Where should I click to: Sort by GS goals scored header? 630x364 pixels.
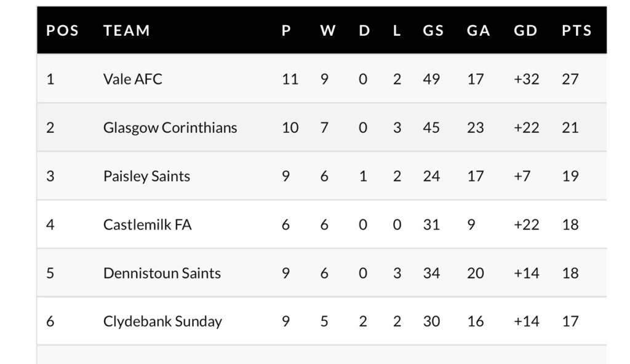(x=433, y=31)
